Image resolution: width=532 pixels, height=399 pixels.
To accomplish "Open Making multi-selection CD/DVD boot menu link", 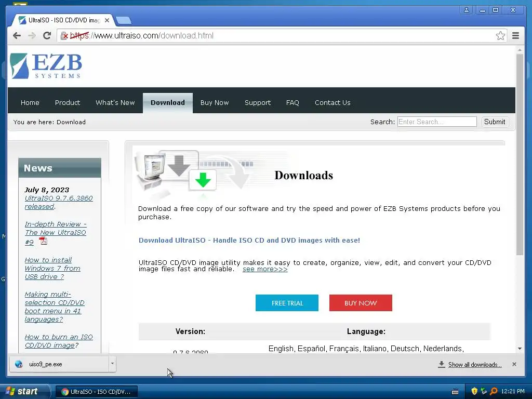I will (x=54, y=307).
